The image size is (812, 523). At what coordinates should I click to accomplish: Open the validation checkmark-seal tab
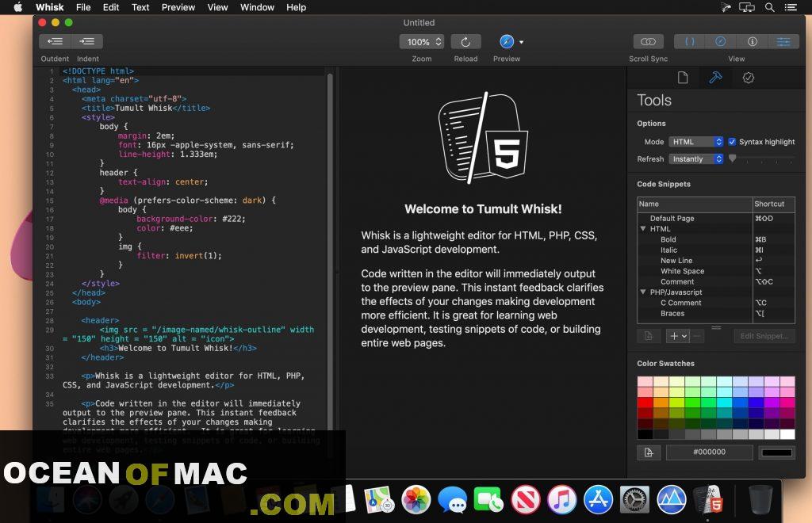click(x=749, y=78)
